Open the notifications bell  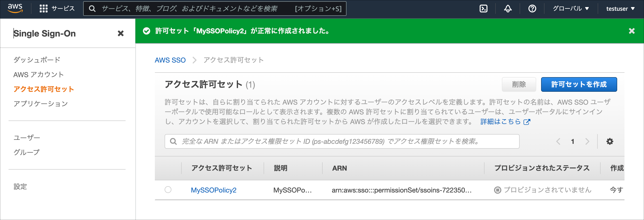click(x=507, y=9)
